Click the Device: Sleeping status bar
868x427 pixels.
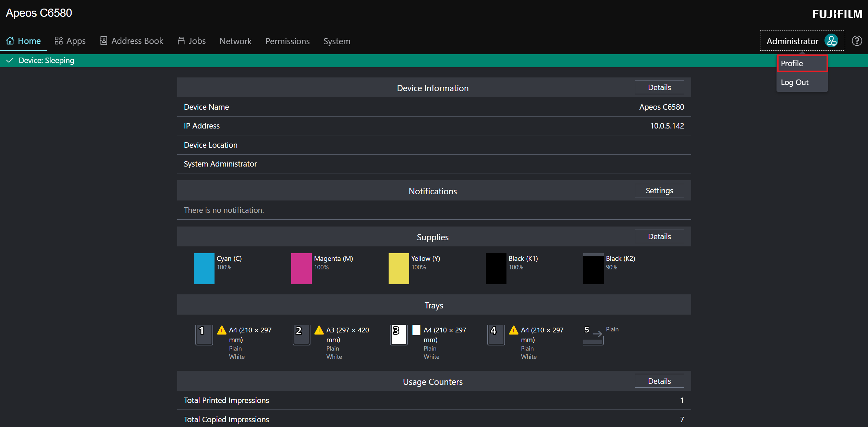[46, 60]
